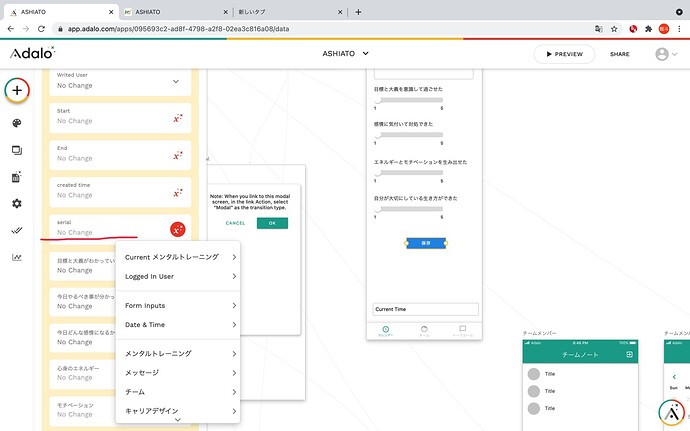Switch to the 新しいタブ browser tab
This screenshot has width=690, height=431.
[290, 12]
